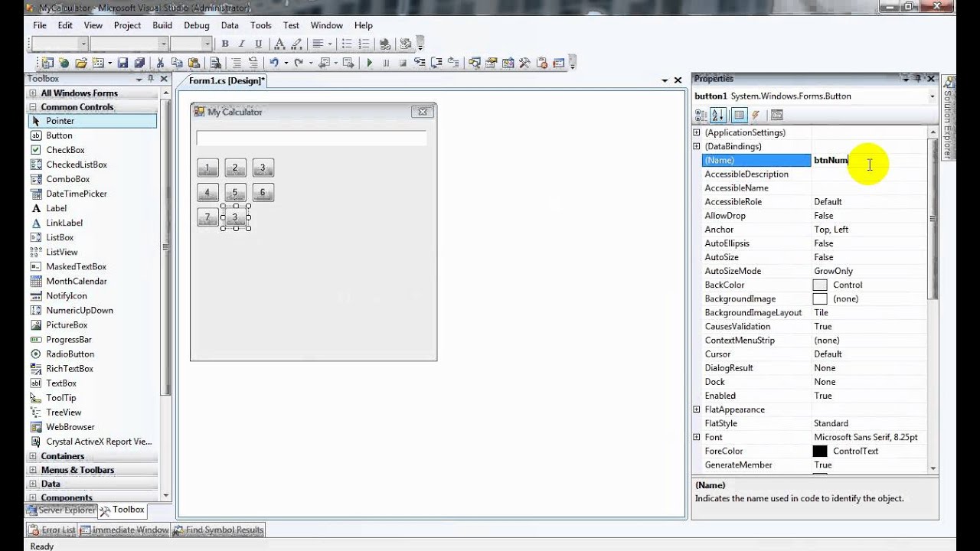
Task: Click the (Name) property value field
Action: tap(869, 160)
